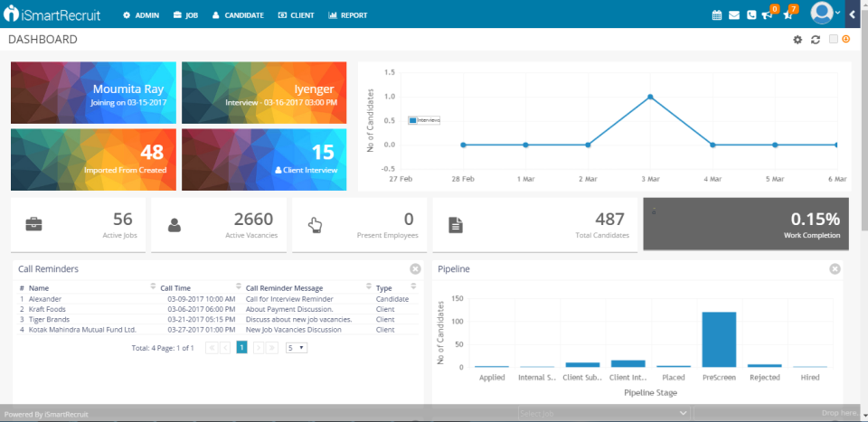The image size is (868, 422).
Task: Tick the checkbox beside the refresh icon
Action: [833, 40]
